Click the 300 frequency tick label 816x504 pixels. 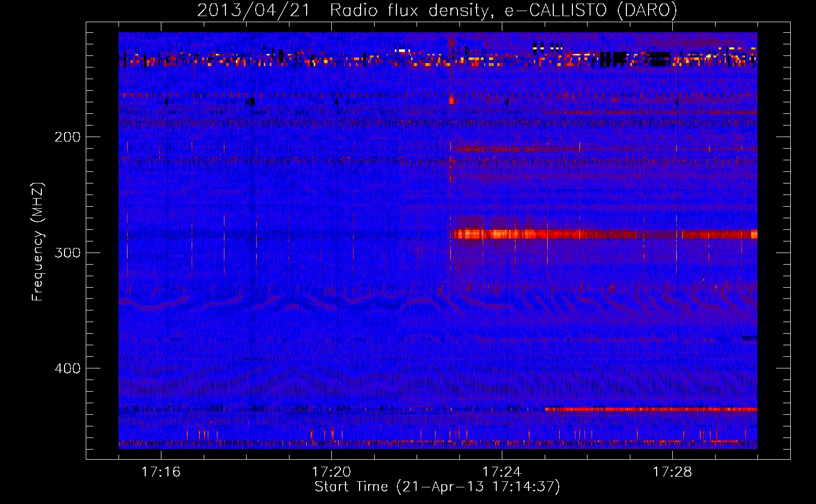click(68, 253)
